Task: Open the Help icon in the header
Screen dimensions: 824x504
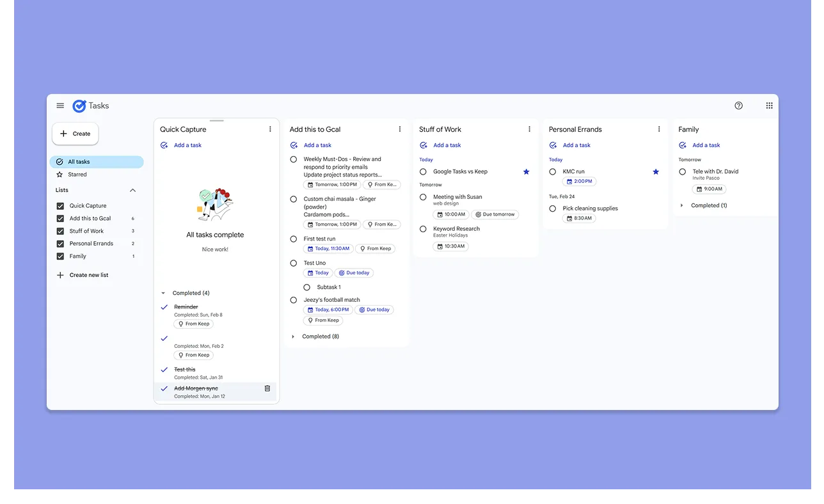Action: tap(738, 106)
